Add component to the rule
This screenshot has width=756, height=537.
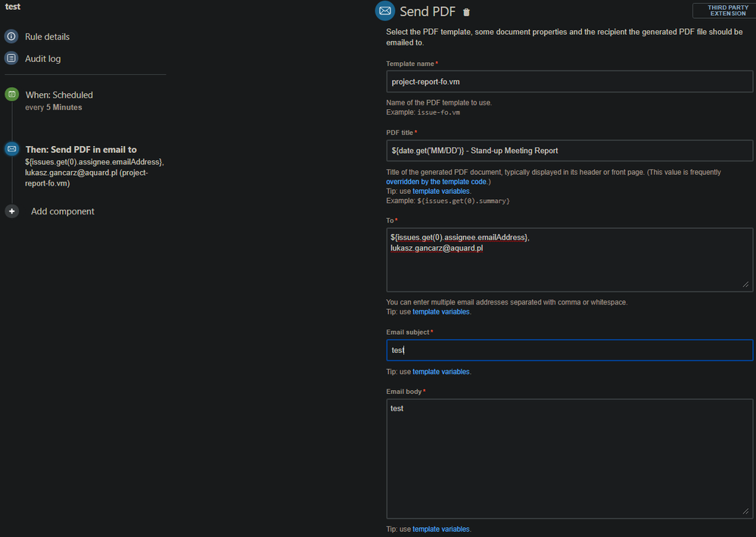63,211
